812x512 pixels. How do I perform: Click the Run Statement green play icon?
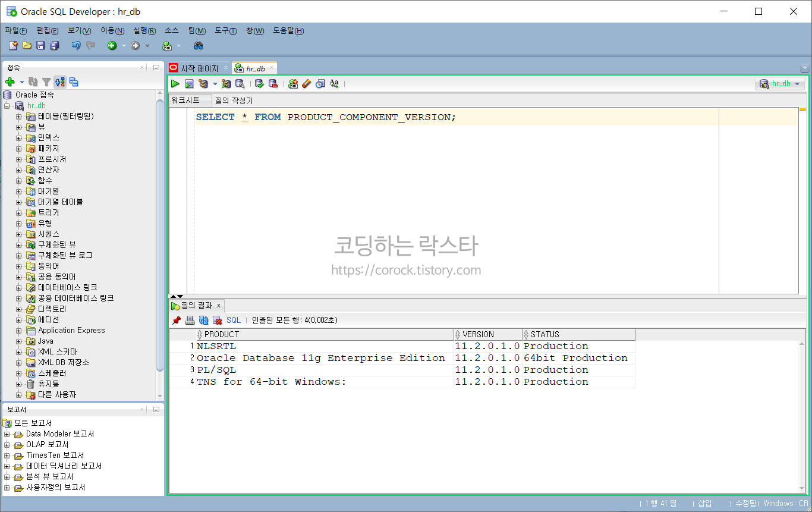pyautogui.click(x=175, y=84)
